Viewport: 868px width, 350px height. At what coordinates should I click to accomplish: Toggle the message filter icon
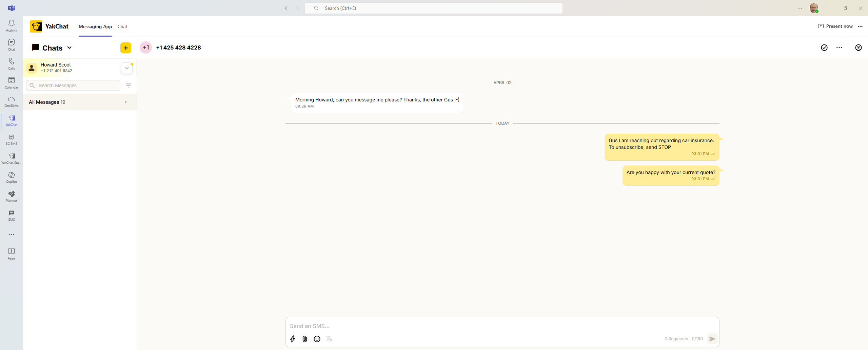(x=129, y=85)
